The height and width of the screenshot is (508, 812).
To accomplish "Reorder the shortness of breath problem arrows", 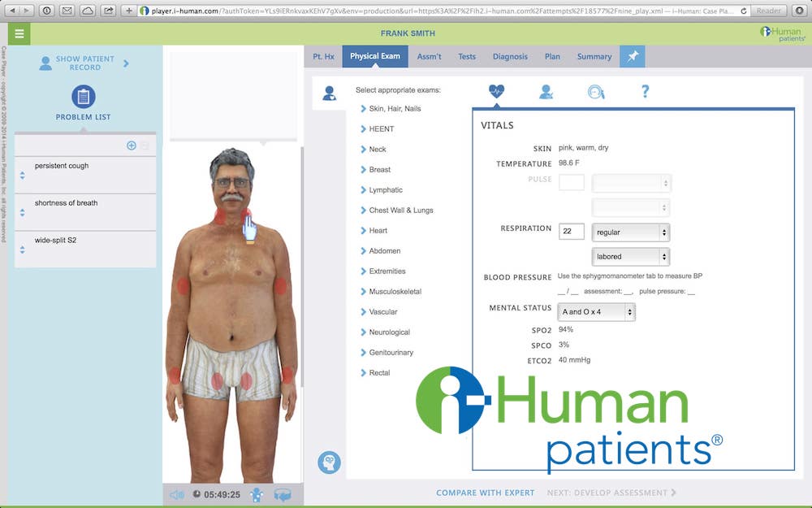I will click(22, 212).
